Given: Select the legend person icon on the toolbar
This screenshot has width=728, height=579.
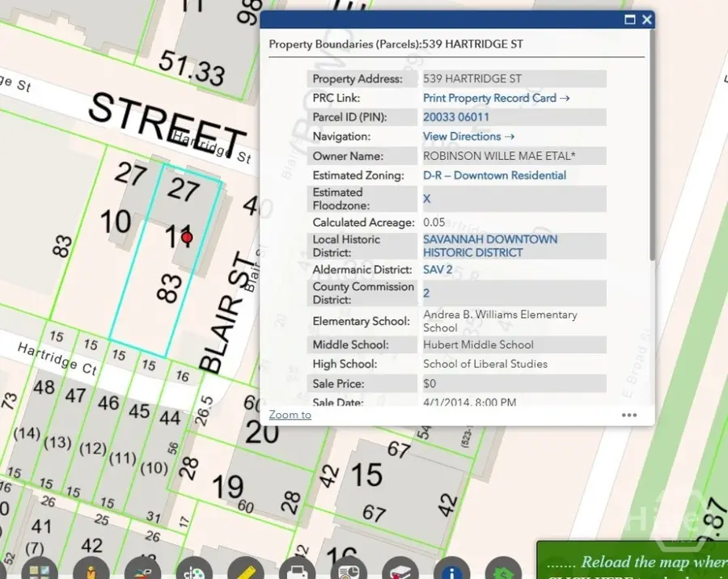Looking at the screenshot, I should click(x=92, y=570).
